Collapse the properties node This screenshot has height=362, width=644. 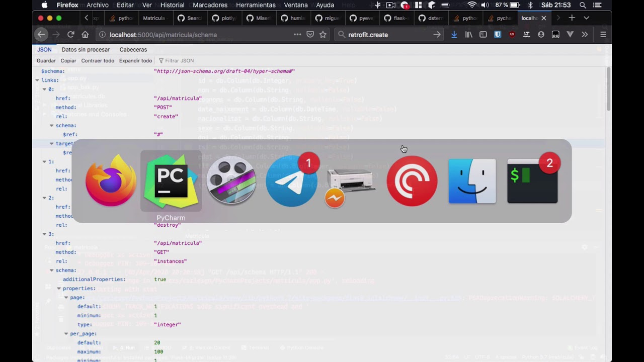pos(59,289)
